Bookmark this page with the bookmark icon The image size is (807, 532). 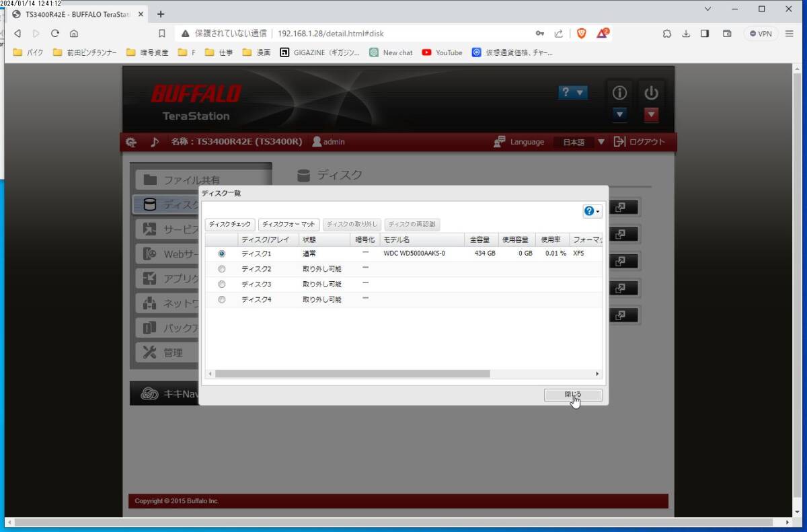162,34
